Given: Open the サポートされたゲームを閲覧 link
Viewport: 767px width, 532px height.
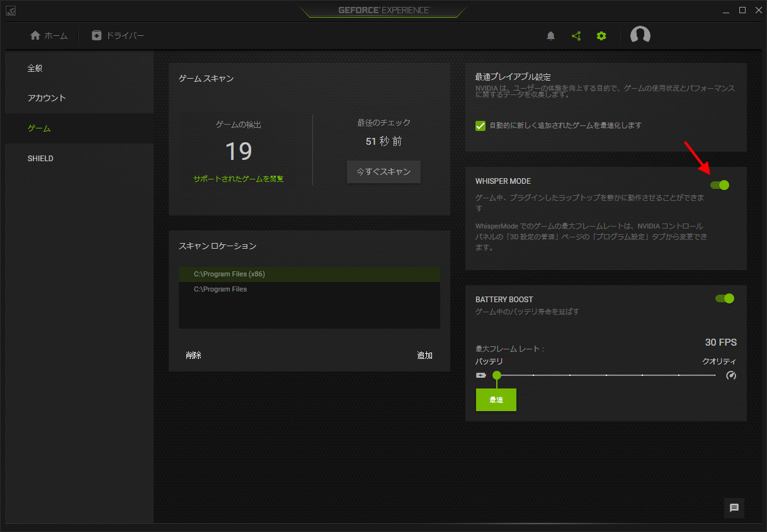Looking at the screenshot, I should click(239, 179).
